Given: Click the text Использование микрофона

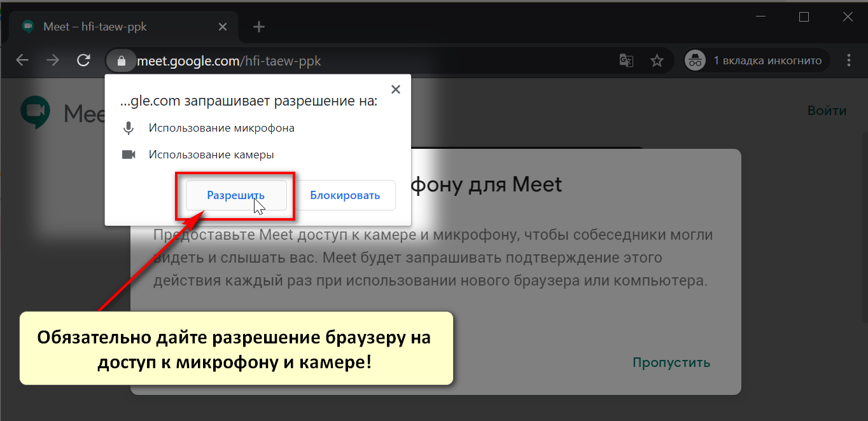Looking at the screenshot, I should tap(221, 128).
